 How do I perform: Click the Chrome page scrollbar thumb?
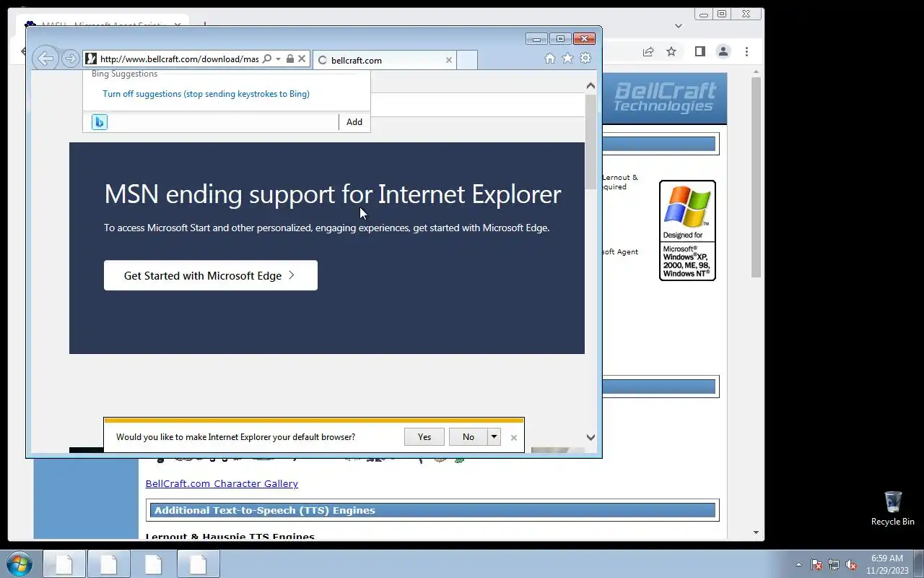tap(756, 177)
